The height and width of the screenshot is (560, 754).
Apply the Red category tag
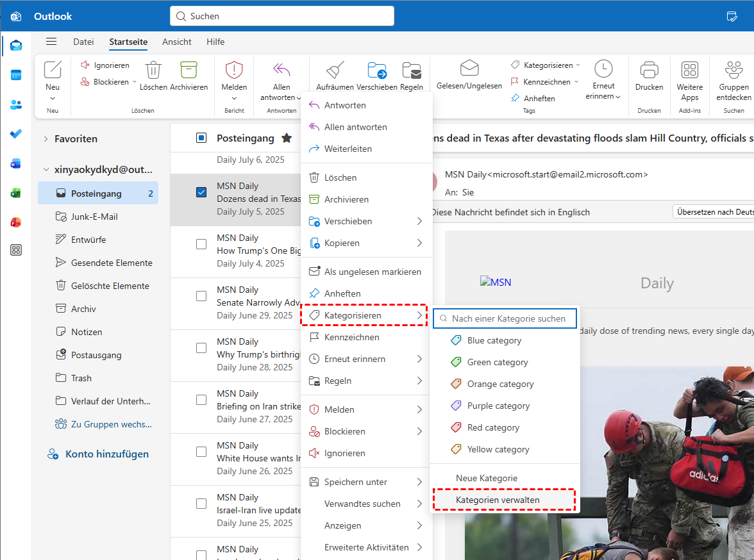point(493,427)
